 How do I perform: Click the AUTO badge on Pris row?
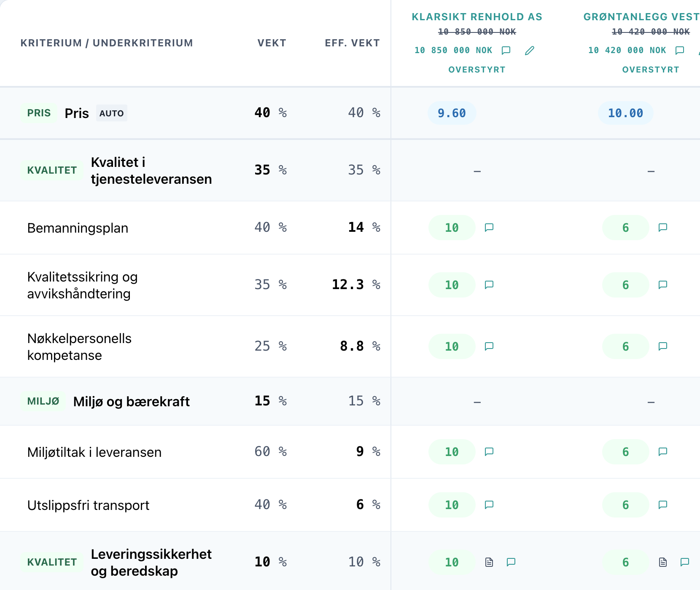pyautogui.click(x=112, y=113)
